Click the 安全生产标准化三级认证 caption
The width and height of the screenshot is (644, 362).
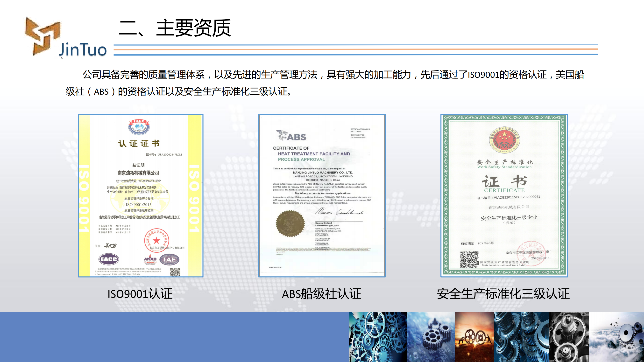click(503, 294)
